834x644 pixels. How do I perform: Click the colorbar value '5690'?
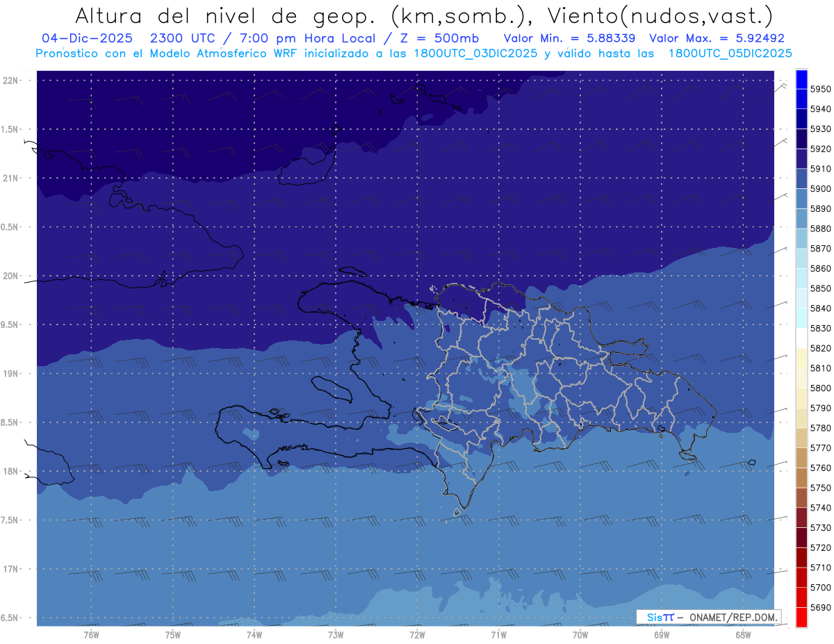tap(820, 607)
